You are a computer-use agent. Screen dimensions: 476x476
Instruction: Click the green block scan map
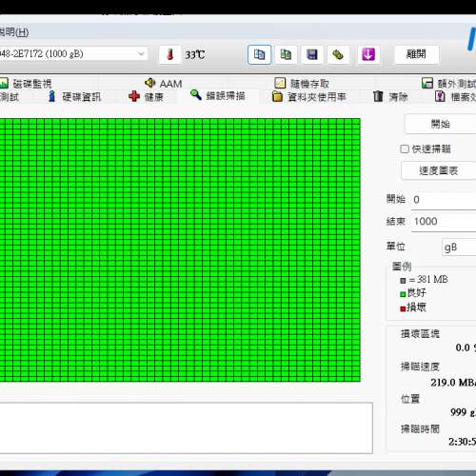click(180, 249)
